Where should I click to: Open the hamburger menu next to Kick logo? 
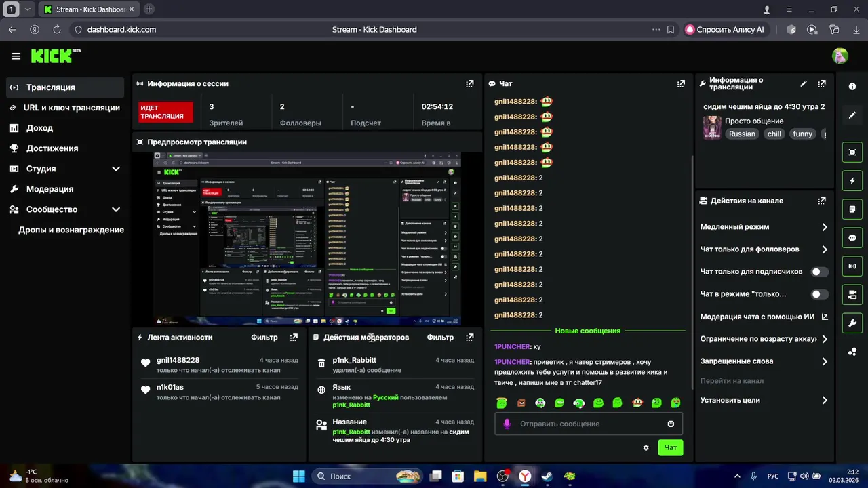coord(16,56)
